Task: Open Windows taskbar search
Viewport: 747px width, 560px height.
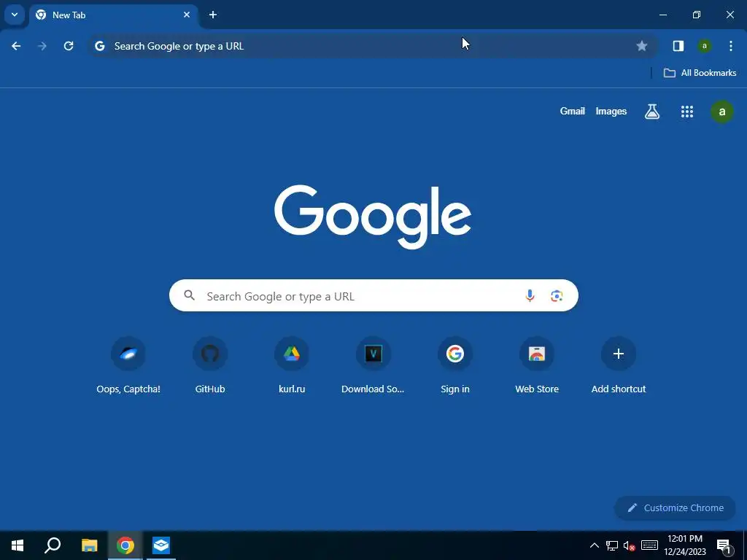Action: (53, 545)
